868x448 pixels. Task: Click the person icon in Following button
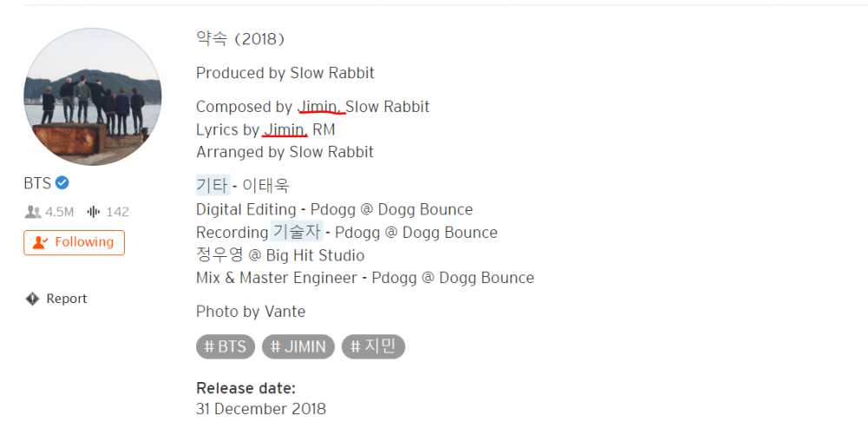point(40,242)
